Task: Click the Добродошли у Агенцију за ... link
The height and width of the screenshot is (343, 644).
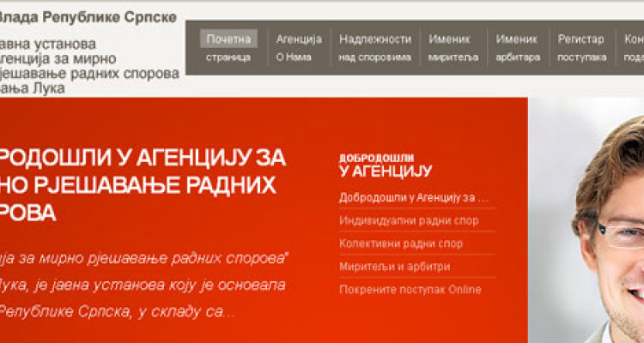Action: (x=414, y=198)
